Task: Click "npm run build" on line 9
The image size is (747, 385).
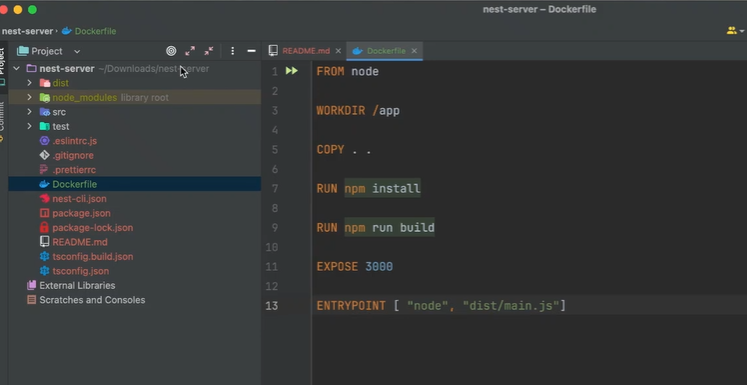Action: tap(389, 228)
